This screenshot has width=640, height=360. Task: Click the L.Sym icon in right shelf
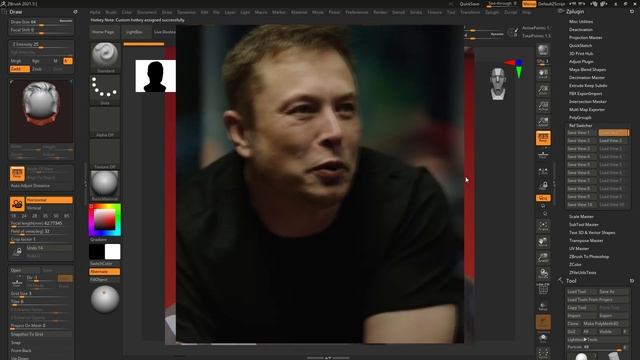[x=543, y=171]
